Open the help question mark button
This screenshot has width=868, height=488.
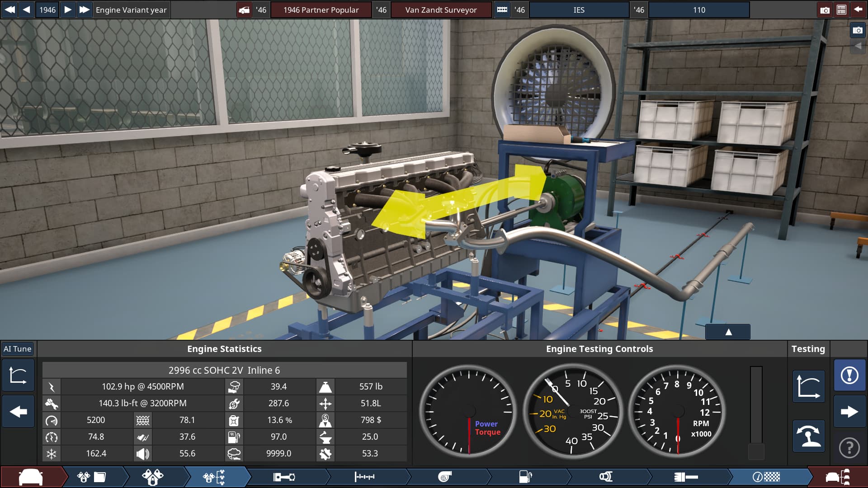849,448
